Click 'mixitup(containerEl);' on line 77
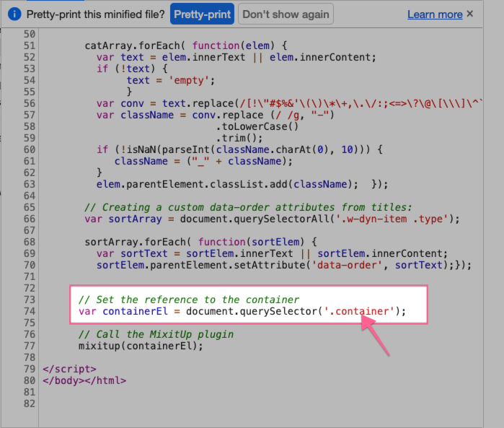The height and width of the screenshot is (428, 504). click(141, 346)
